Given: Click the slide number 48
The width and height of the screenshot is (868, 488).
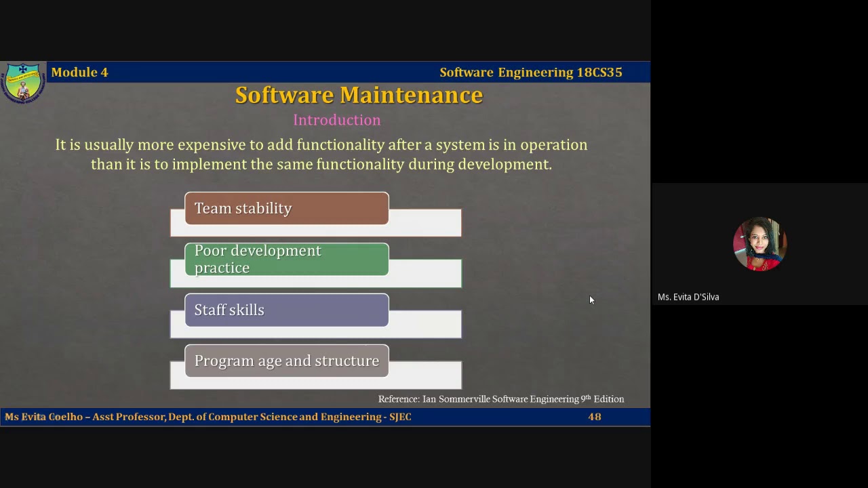Looking at the screenshot, I should pyautogui.click(x=595, y=417).
